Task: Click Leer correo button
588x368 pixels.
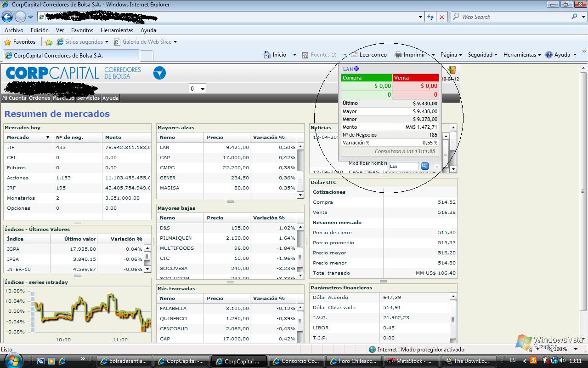Action: (369, 55)
